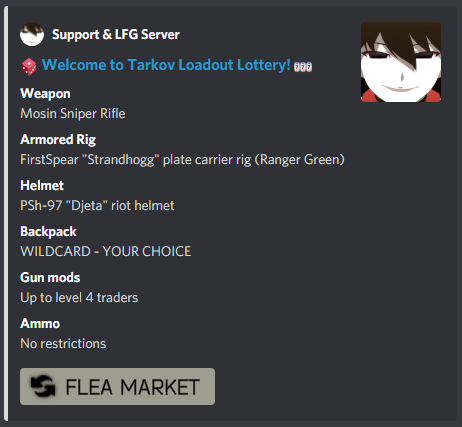Click the PSh-97 Djeta riot helmet text
Viewport: 462px width, 427px height.
pos(97,205)
